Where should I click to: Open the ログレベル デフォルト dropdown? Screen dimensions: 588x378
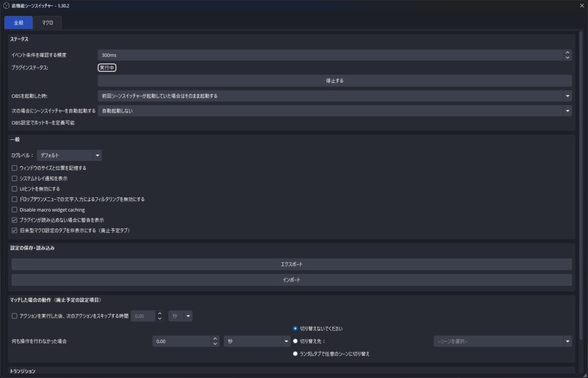69,155
